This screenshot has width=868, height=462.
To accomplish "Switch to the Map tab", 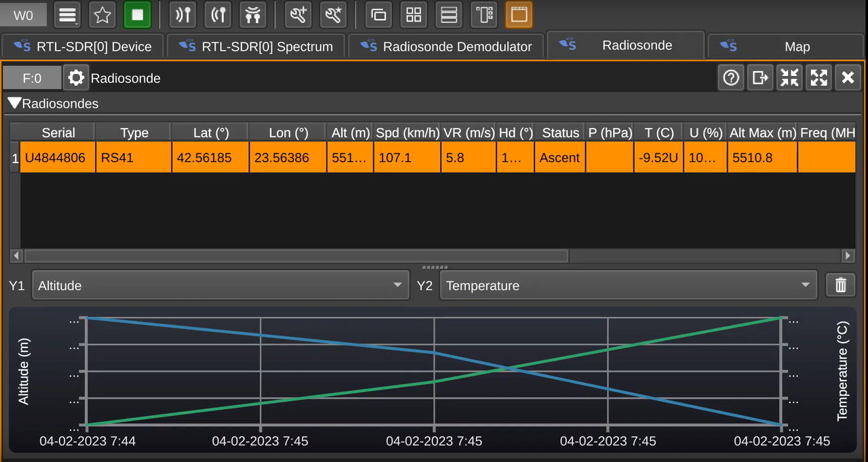I will (787, 46).
